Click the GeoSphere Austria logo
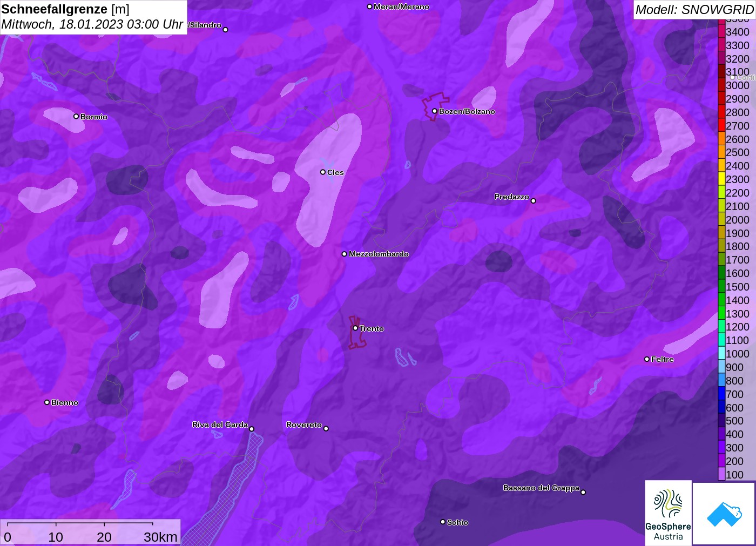756x546 pixels. (x=668, y=513)
